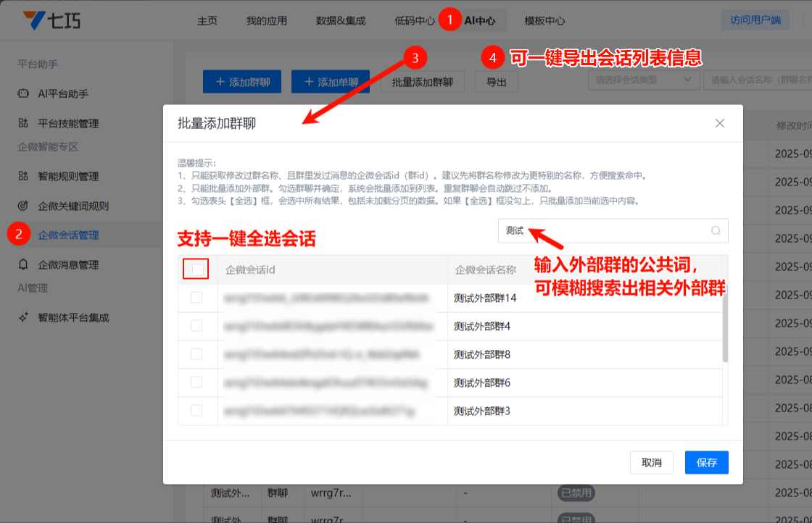Screen dimensions: 812x523
Task: Check the box for 测试外部群14
Action: (196, 298)
